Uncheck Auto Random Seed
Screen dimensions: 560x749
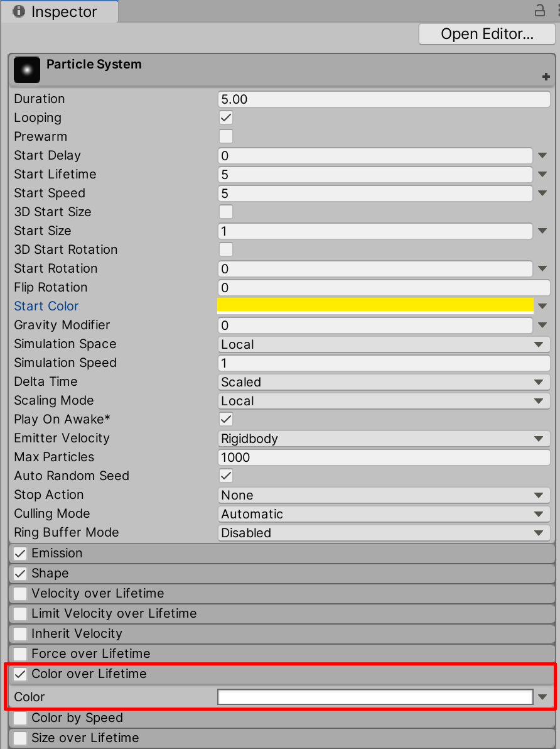point(225,476)
